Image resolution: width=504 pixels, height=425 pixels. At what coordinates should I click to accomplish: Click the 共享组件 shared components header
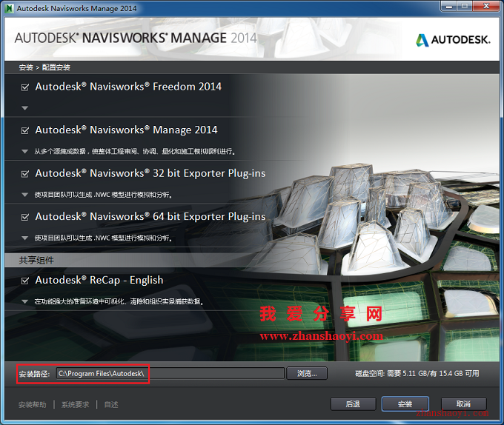click(36, 261)
